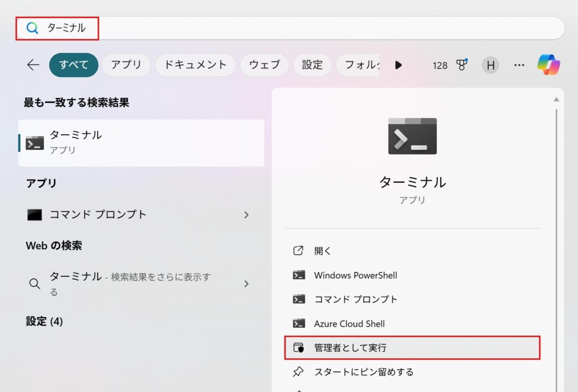578x392 pixels.
Task: Open the コマンド プロンプト app result
Action: pyautogui.click(x=141, y=214)
